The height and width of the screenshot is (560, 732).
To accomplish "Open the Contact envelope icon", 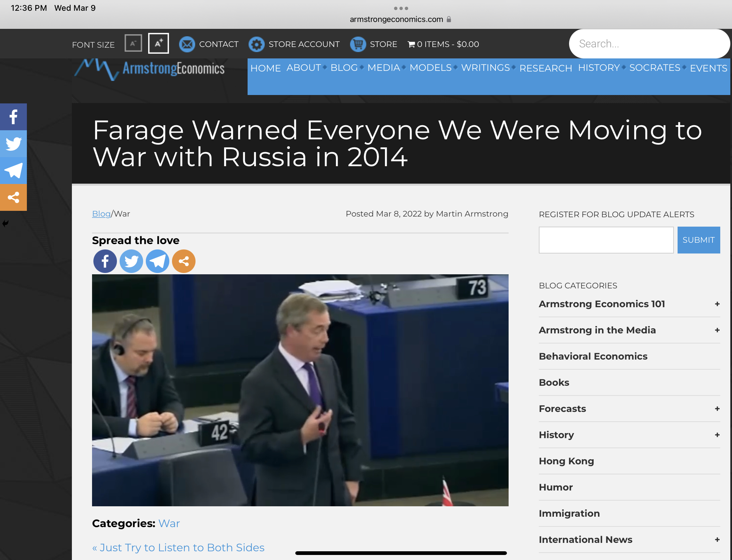I will pos(187,44).
